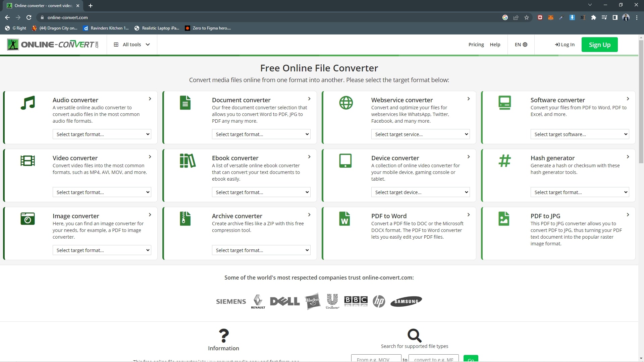Open the Audio converter target format dropdown
644x362 pixels.
tap(102, 134)
